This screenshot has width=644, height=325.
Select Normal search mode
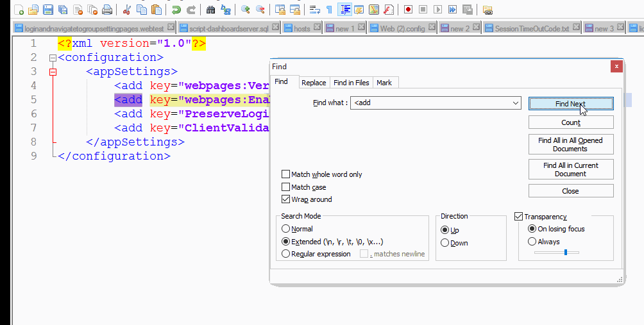285,229
